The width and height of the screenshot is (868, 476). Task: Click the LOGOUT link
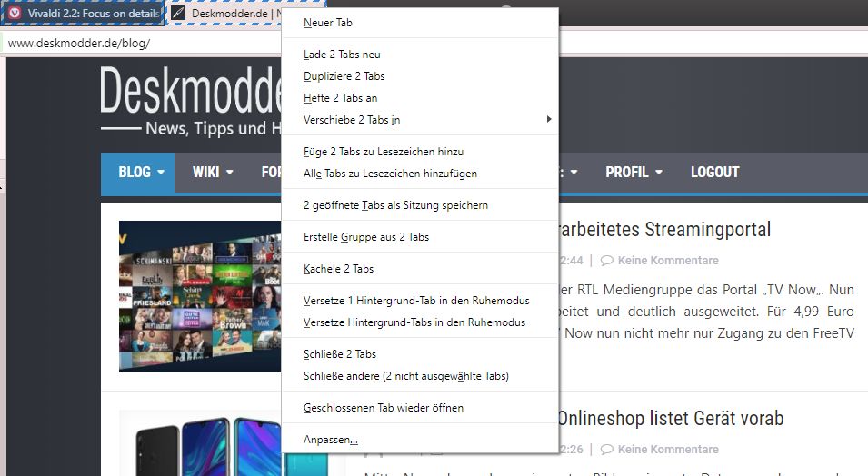pyautogui.click(x=714, y=172)
